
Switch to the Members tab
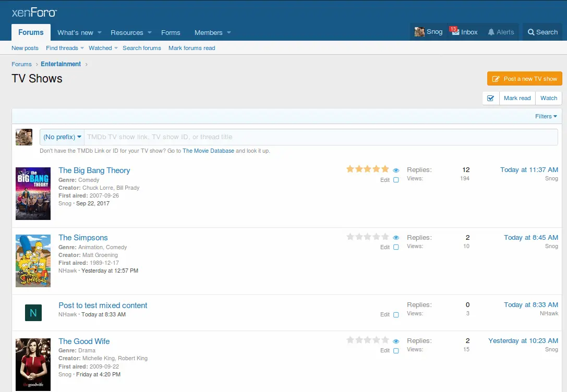coord(208,32)
